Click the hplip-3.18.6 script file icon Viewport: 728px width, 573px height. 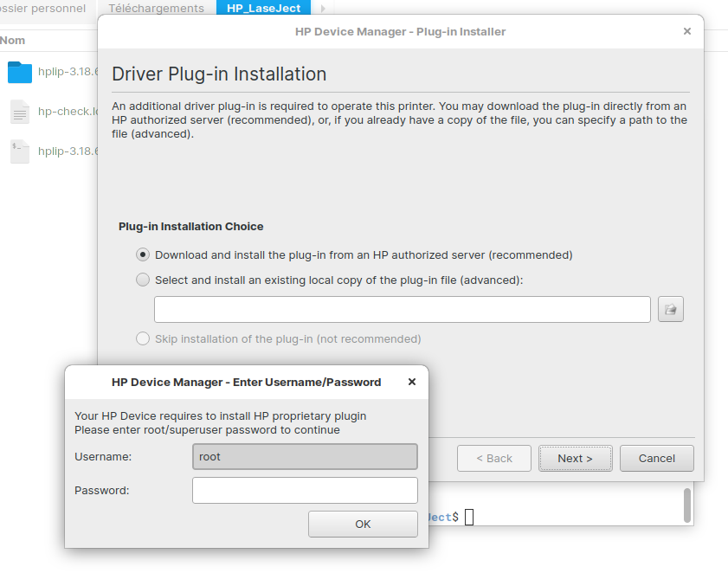tap(20, 151)
